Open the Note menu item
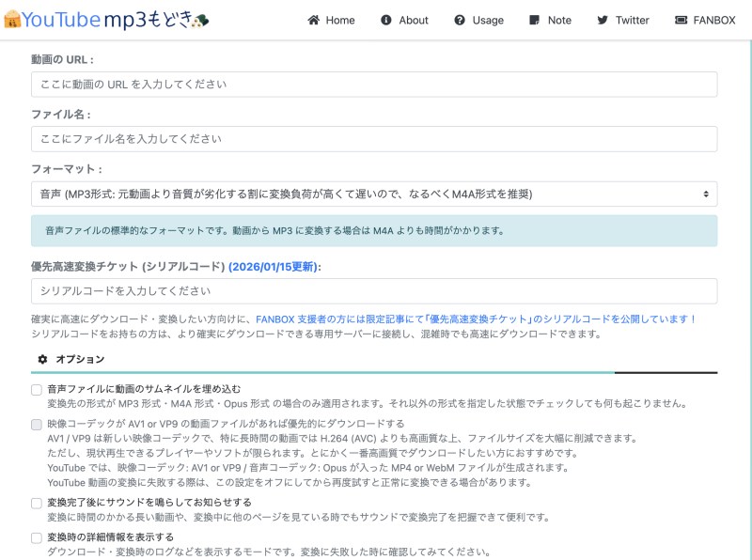The image size is (752, 560). (550, 20)
